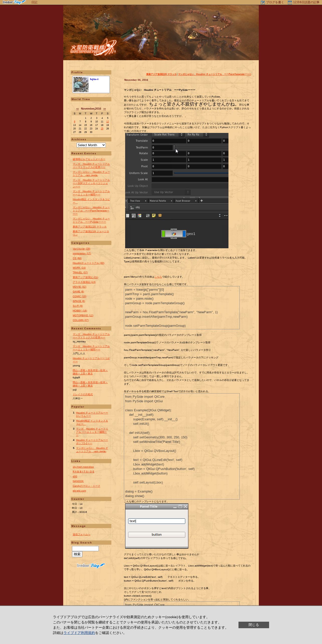Open the fujita-ri profile avatar image
Image resolution: width=322 pixels, height=644 pixels.
(81, 85)
